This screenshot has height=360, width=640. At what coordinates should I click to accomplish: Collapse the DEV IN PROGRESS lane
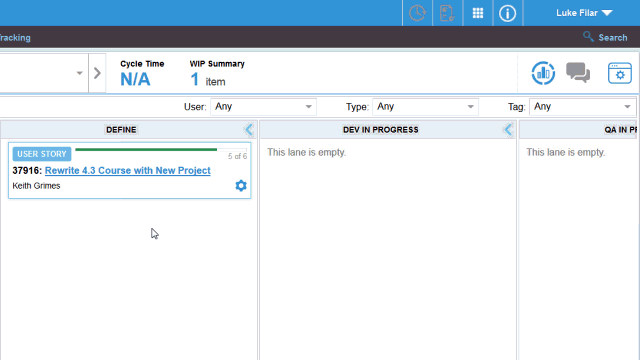pos(508,130)
